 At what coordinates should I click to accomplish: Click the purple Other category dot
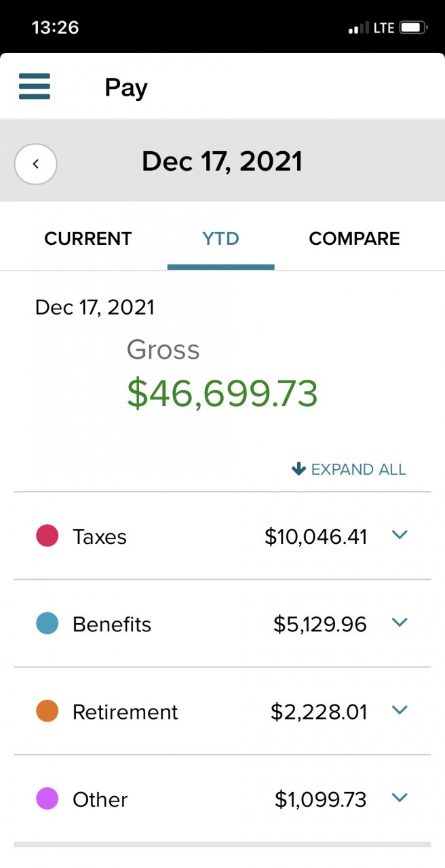pyautogui.click(x=47, y=798)
